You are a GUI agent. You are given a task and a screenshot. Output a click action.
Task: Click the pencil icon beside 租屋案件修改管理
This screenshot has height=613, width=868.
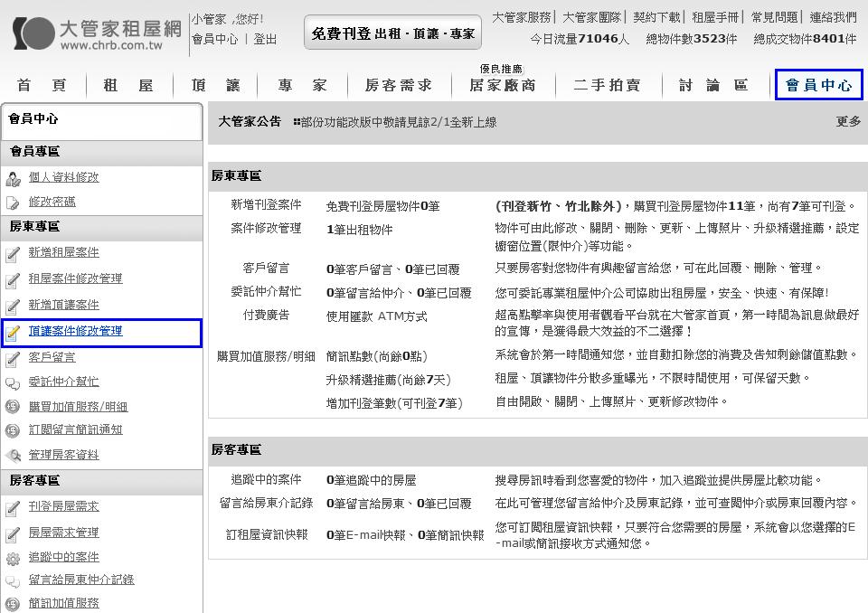(13, 280)
